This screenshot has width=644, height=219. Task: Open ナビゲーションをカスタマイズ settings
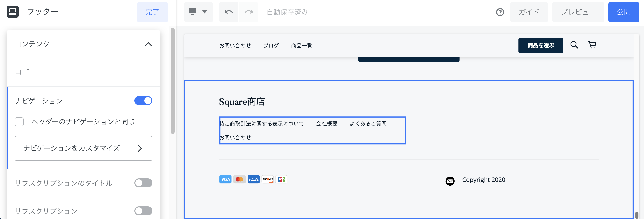83,148
